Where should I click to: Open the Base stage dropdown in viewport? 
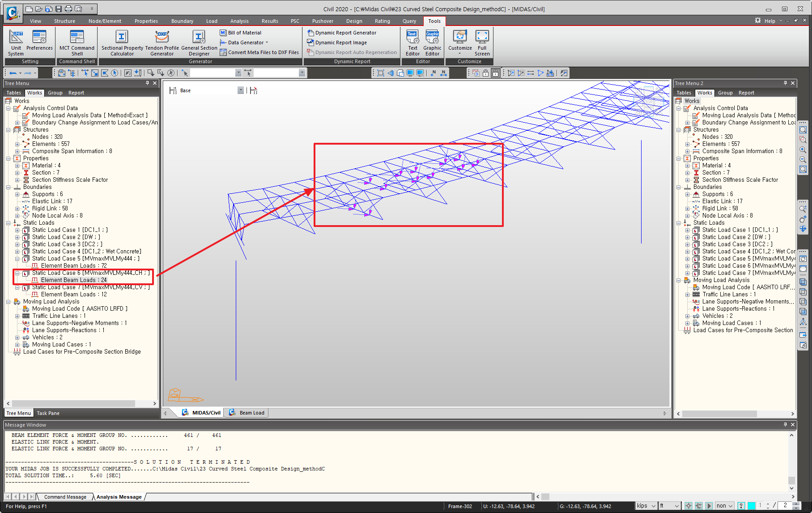click(x=240, y=90)
